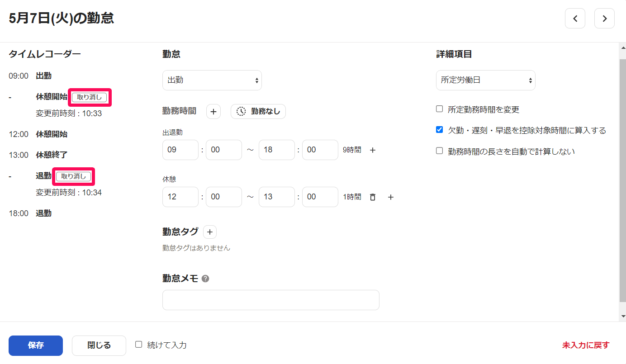626x364 pixels.
Task: Click the vertical scrollbar thumb
Action: click(622, 180)
